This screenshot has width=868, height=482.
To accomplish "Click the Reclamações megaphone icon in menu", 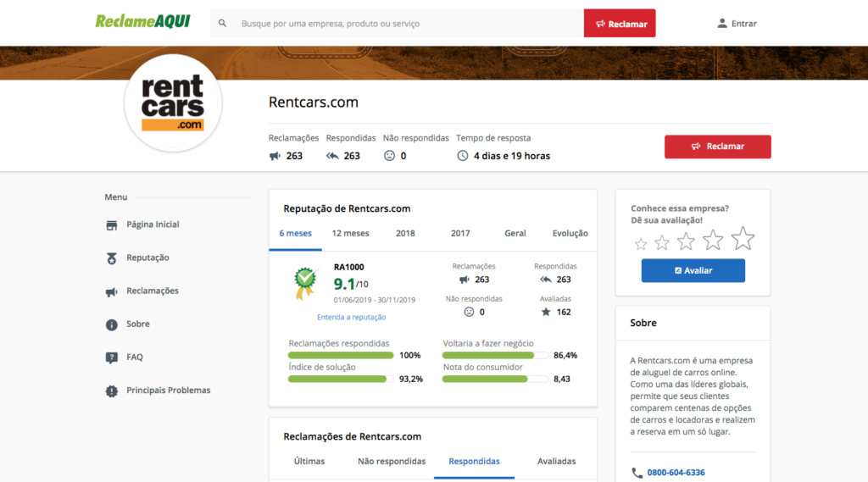I will [x=111, y=291].
